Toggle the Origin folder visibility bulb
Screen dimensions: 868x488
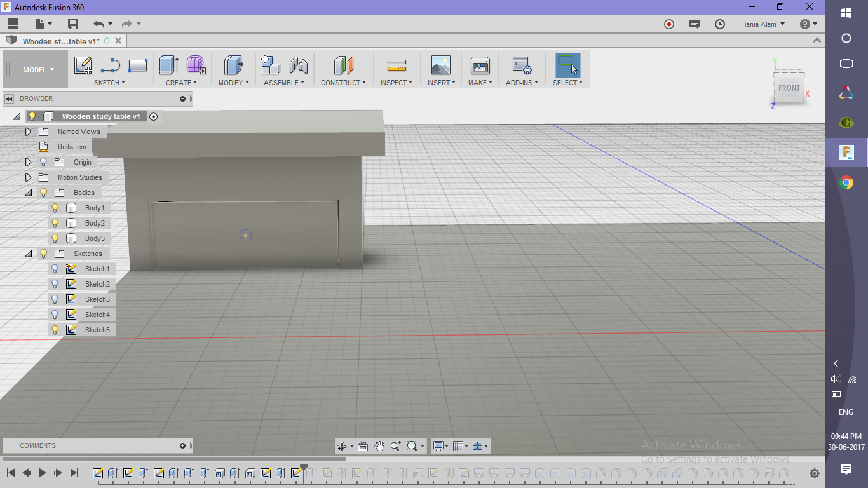44,162
